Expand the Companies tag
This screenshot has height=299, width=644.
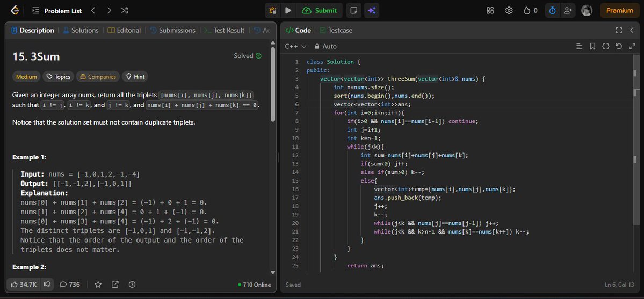click(x=98, y=76)
